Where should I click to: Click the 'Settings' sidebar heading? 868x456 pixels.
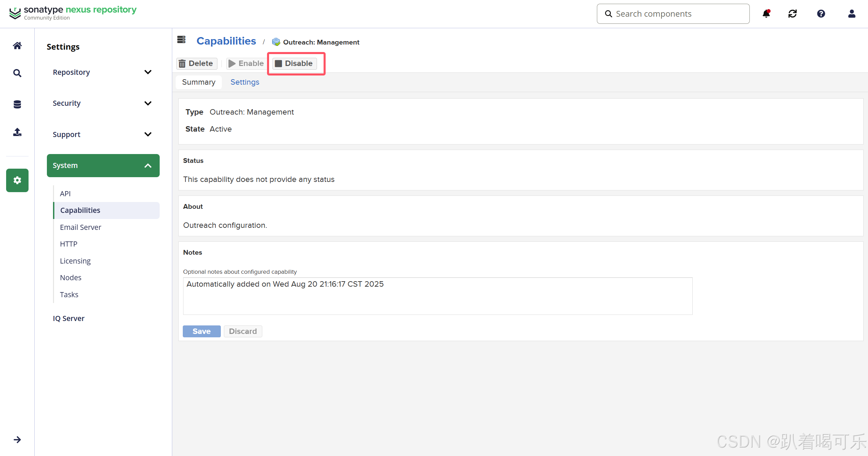63,47
